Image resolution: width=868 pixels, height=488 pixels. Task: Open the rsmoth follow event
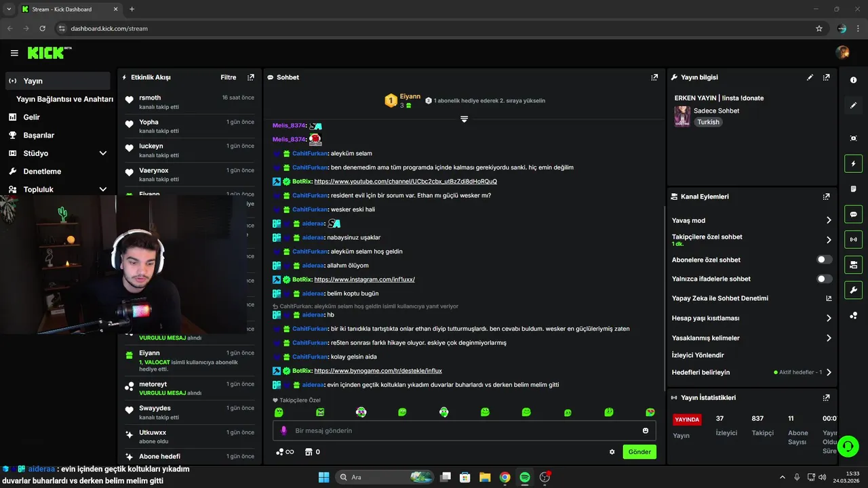coord(190,102)
